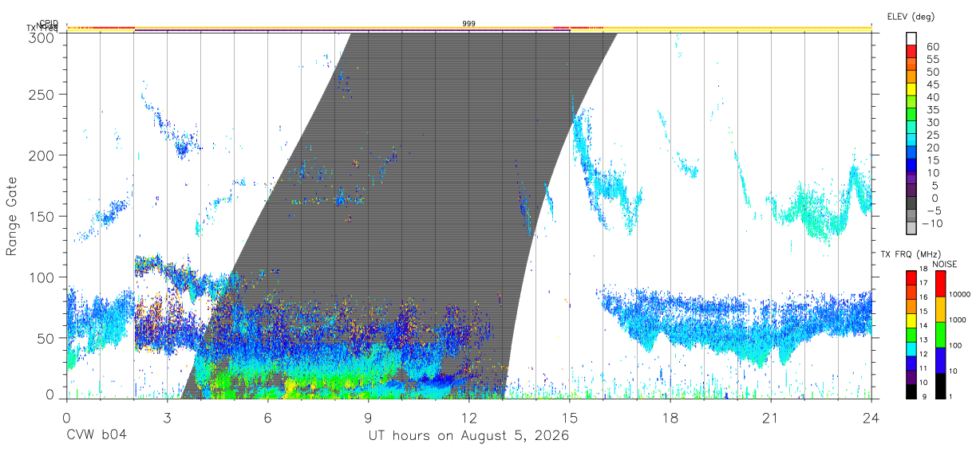The height and width of the screenshot is (452, 980).
Task: Select the 12 tick on UT hours axis
Action: 468,417
